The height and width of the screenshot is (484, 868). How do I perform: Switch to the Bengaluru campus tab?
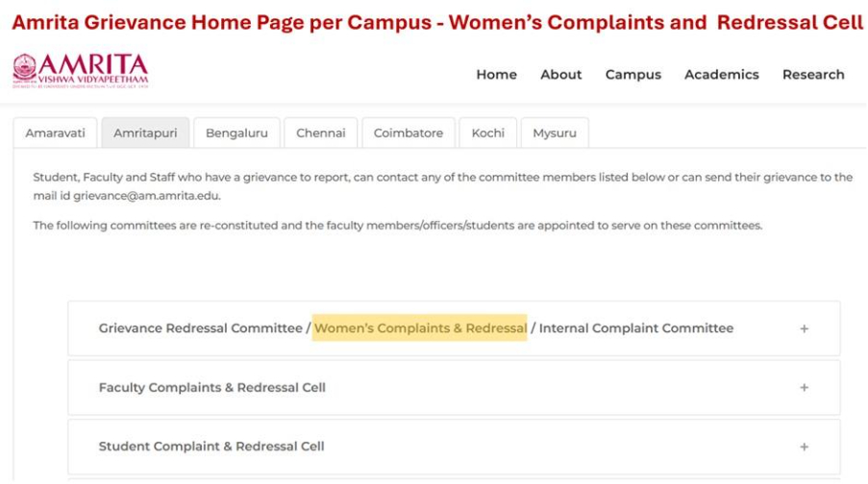[236, 133]
